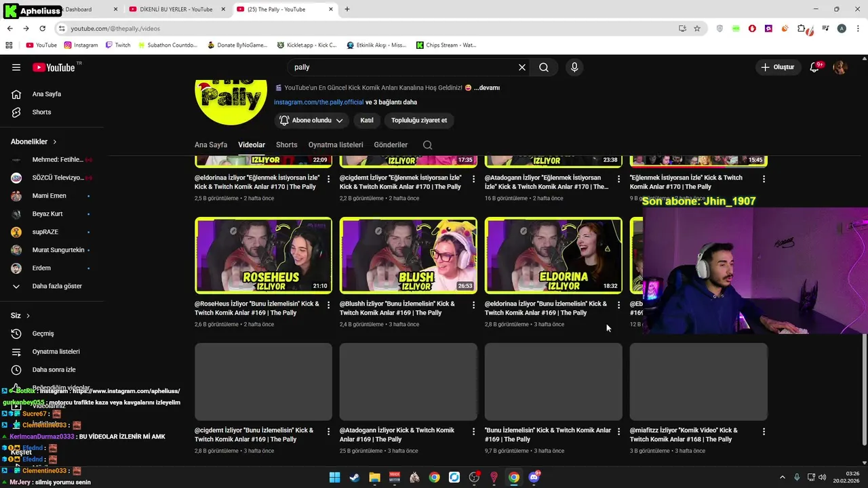Screen dimensions: 868x488
Task: Open @miafitzz İzliyor Komik Video title
Action: tap(684, 435)
